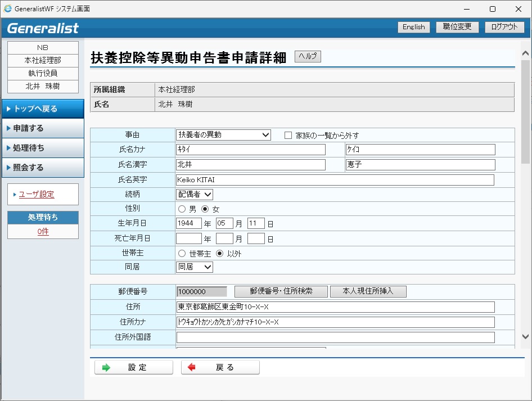
Task: Click 郵便番号・住所検索 button
Action: tap(281, 291)
